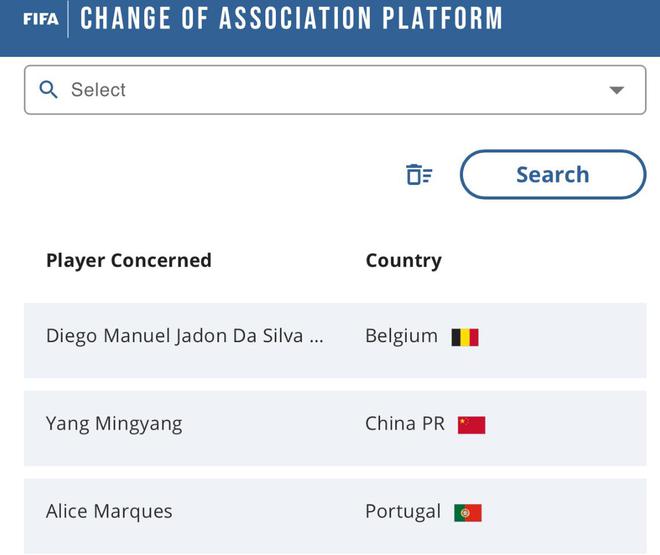Screen dimensions: 660x555
Task: Click the China PR country text
Action: (x=405, y=423)
